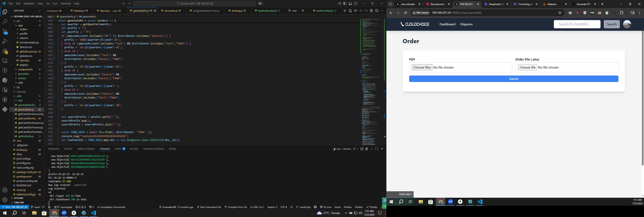The width and height of the screenshot is (644, 217).
Task: Open the Terminal menu
Action: 66,3
